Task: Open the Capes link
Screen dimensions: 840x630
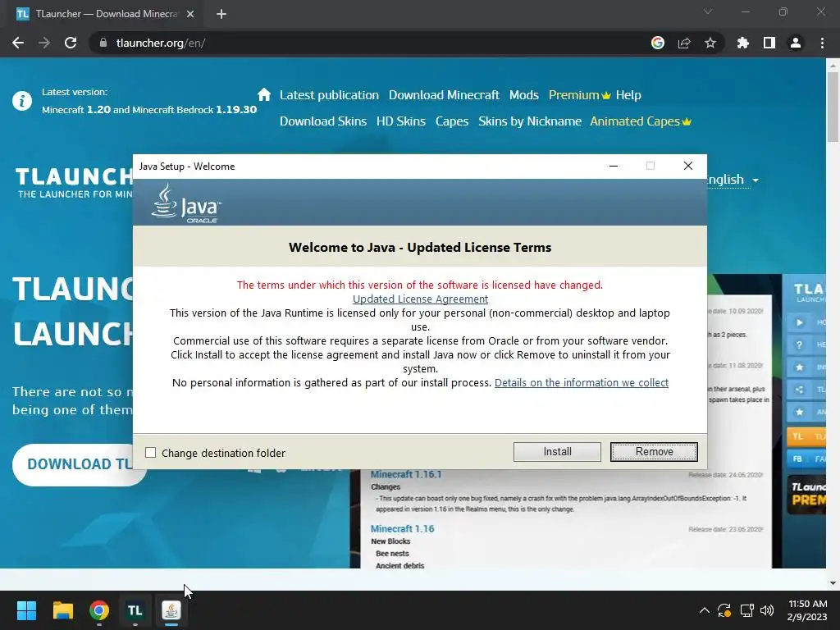Action: tap(452, 121)
